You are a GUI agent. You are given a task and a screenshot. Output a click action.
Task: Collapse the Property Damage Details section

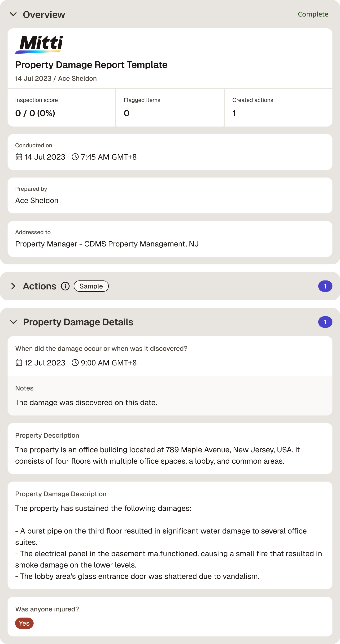13,322
